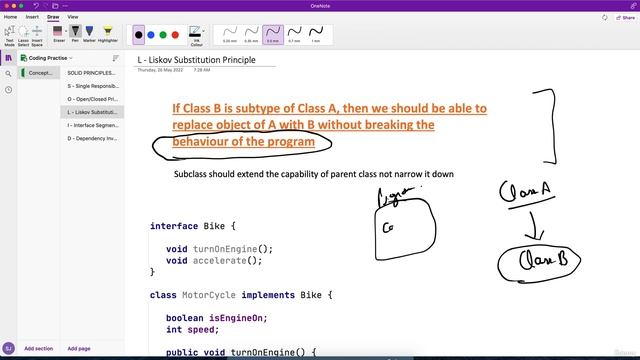The image size is (640, 360).
Task: Open the SJ account avatar
Action: point(9,348)
